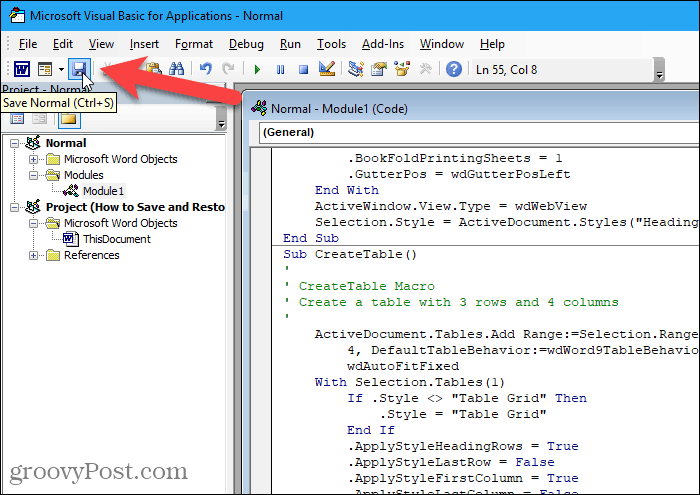Click the main toolbar options overflow arrow
This screenshot has height=495, width=700.
[659, 70]
